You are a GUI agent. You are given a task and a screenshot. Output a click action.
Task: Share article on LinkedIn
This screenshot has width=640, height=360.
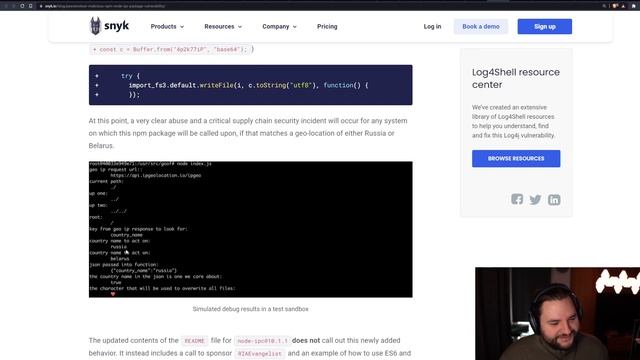554,199
